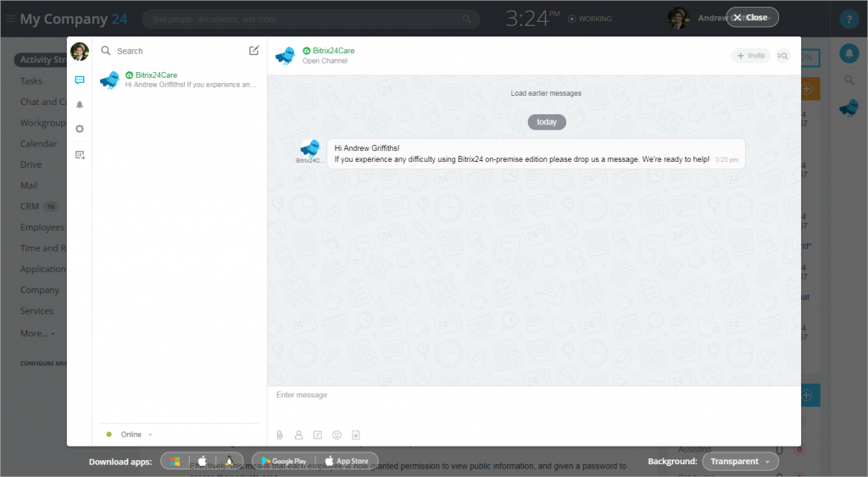868x477 pixels.
Task: Click the chat history search icon near Invite
Action: (782, 55)
